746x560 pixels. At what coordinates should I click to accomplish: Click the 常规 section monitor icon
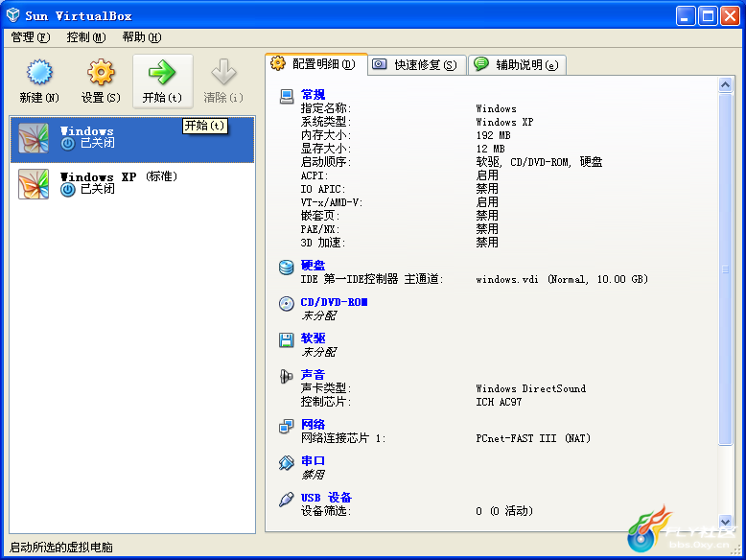(x=287, y=96)
